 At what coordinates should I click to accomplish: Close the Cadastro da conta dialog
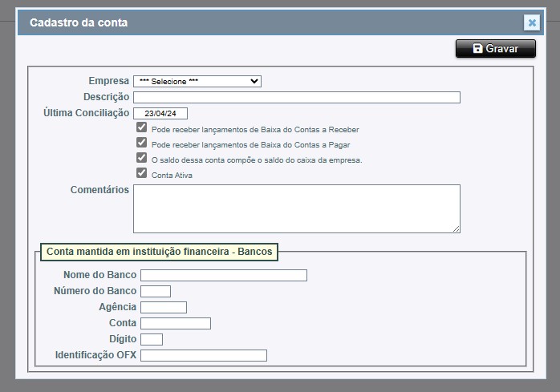pos(531,23)
